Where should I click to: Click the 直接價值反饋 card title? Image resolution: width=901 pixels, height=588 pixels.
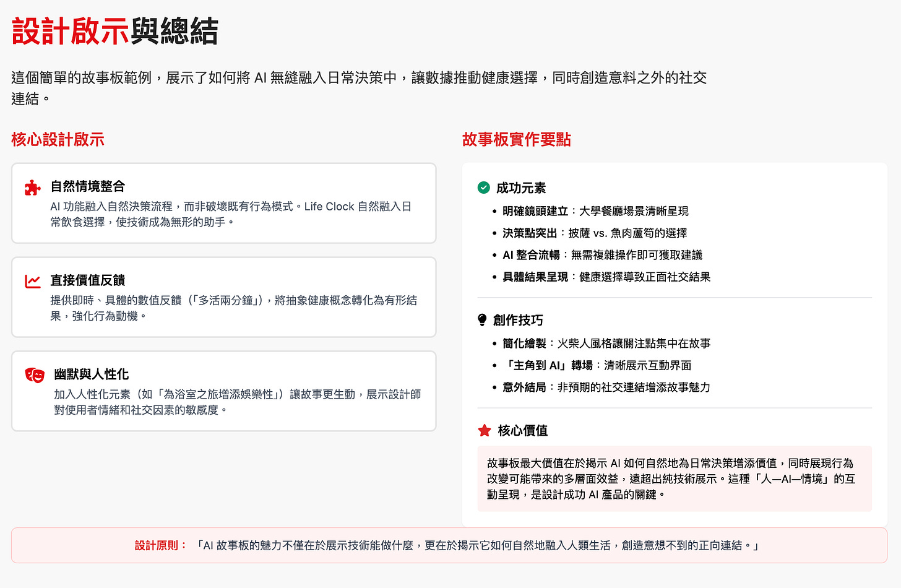tap(88, 280)
